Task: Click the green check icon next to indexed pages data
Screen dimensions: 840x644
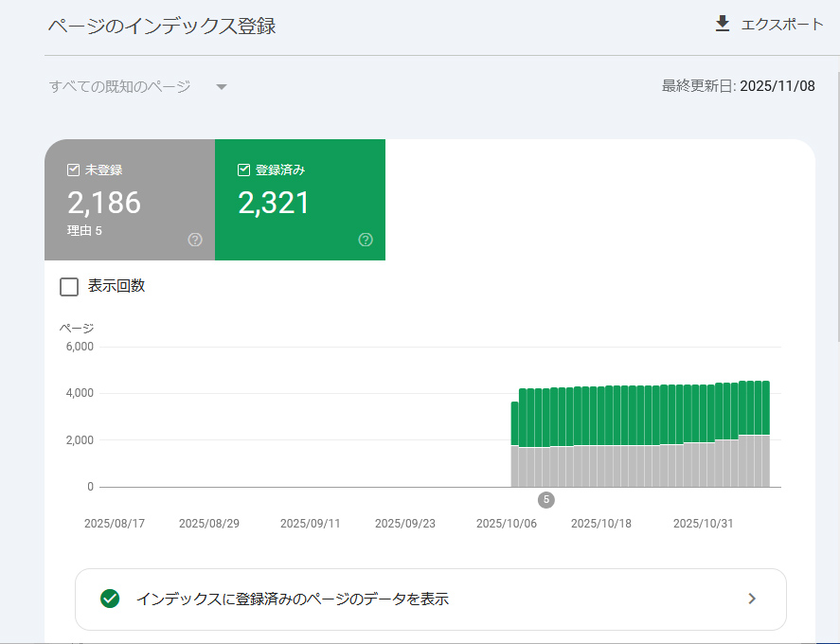Action: pos(110,599)
